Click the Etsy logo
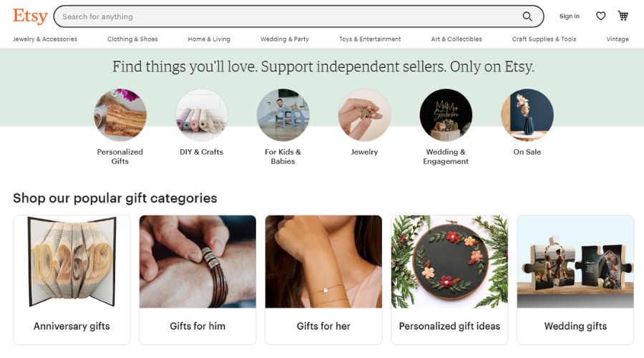Image resolution: width=644 pixels, height=358 pixels. coord(30,16)
